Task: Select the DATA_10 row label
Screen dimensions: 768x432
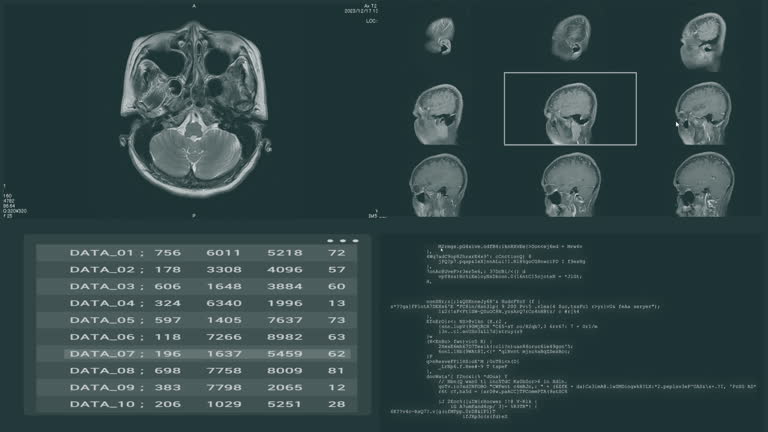Action: 101,404
